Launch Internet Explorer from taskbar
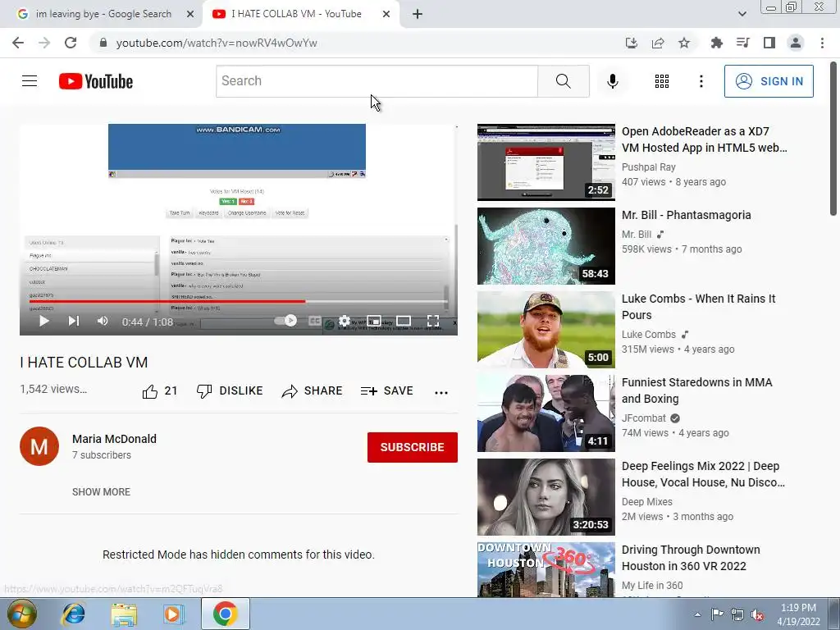The width and height of the screenshot is (840, 630). [73, 614]
